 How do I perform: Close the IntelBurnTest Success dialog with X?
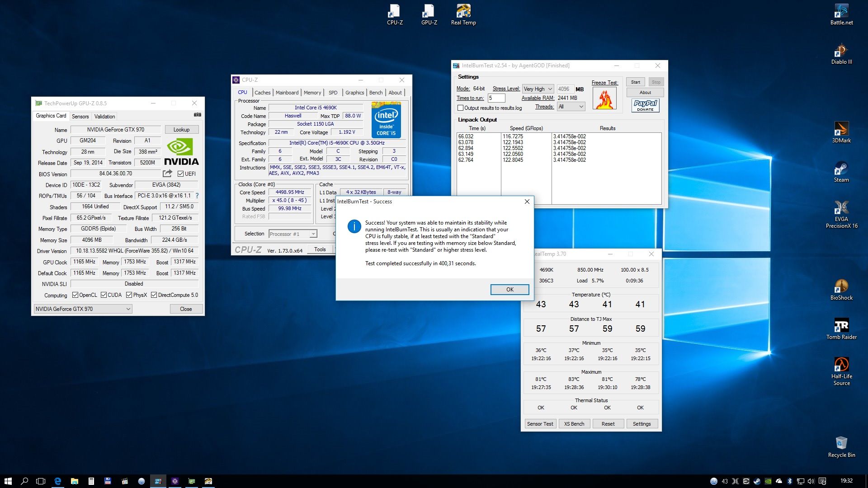point(527,202)
